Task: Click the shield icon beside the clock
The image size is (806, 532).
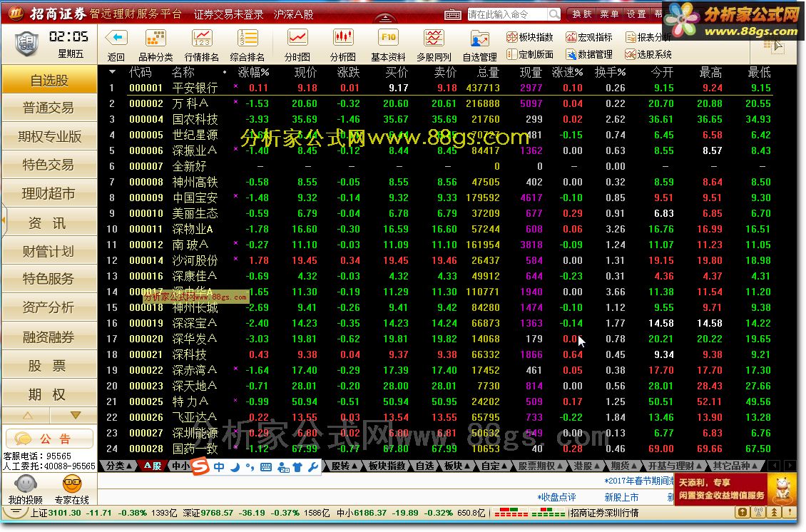Action: pyautogui.click(x=26, y=44)
